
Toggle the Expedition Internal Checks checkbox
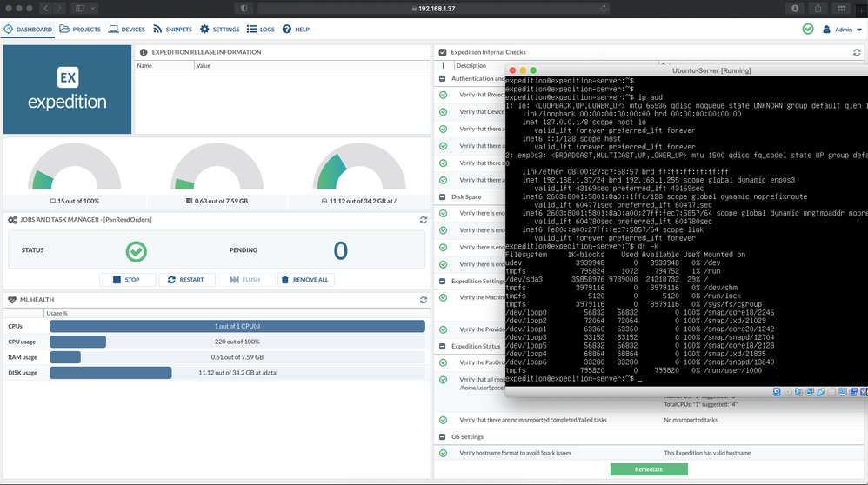pyautogui.click(x=443, y=52)
